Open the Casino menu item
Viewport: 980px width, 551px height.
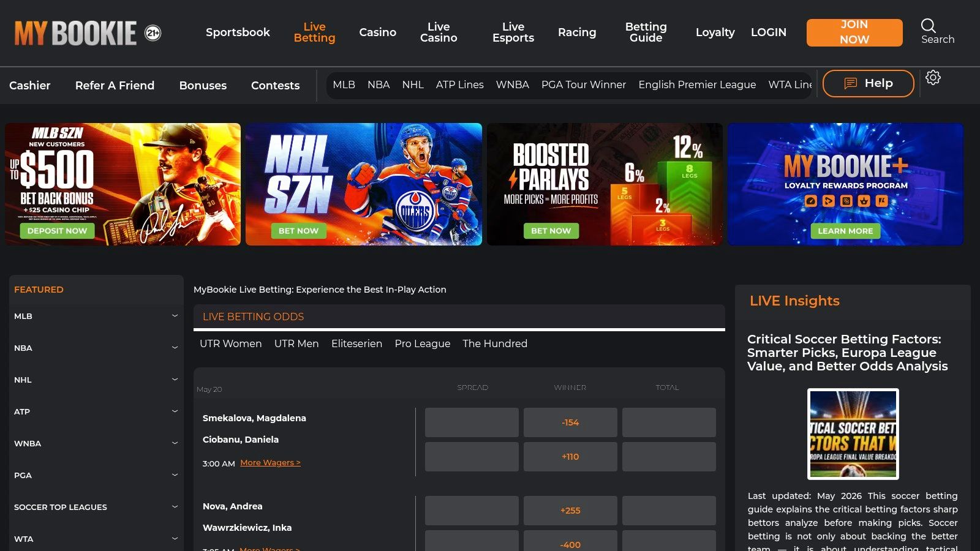coord(377,32)
